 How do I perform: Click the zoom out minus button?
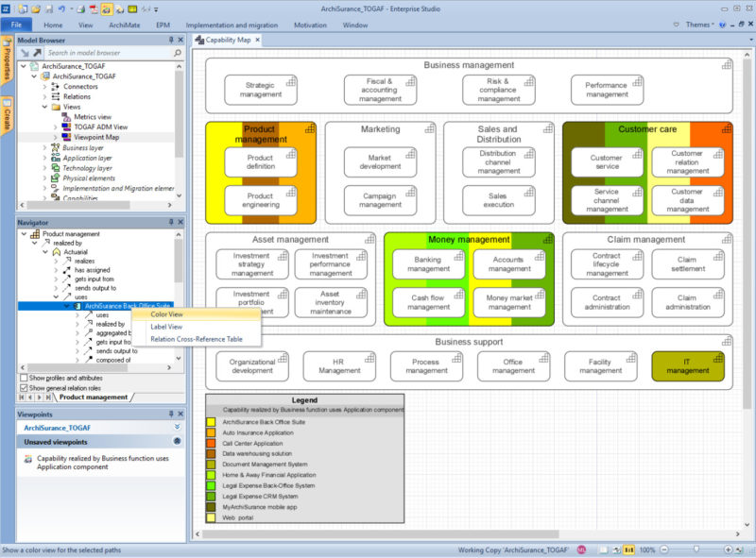(x=664, y=550)
